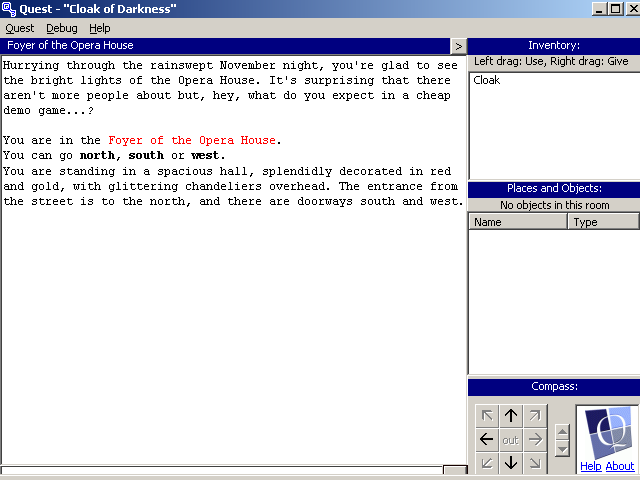Image resolution: width=640 pixels, height=480 pixels.
Task: Open the Help menu in menu bar
Action: pos(100,28)
